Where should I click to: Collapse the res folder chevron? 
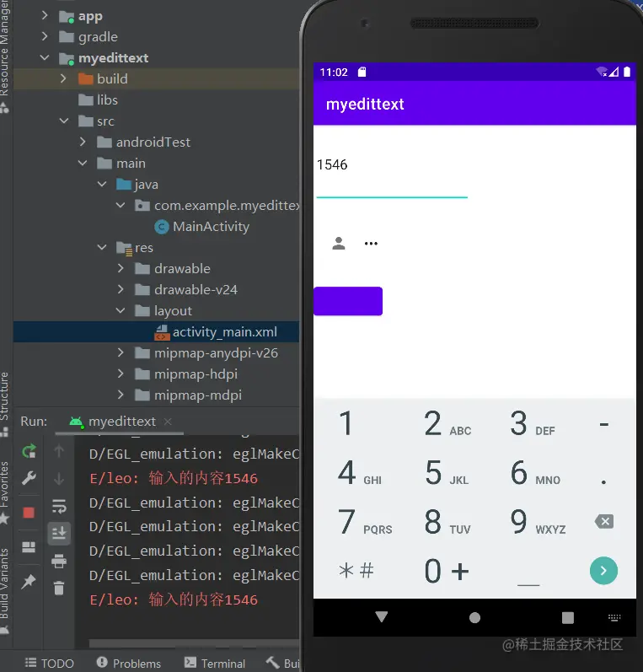click(102, 247)
